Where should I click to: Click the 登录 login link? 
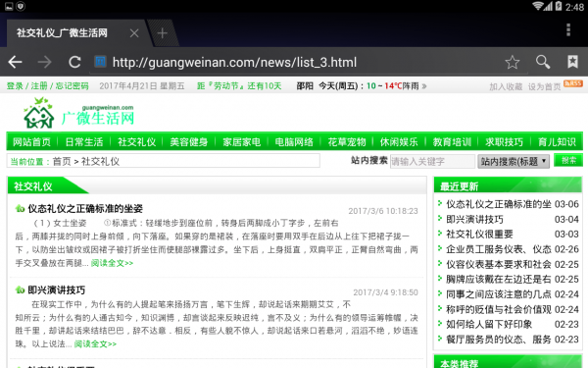[x=15, y=86]
